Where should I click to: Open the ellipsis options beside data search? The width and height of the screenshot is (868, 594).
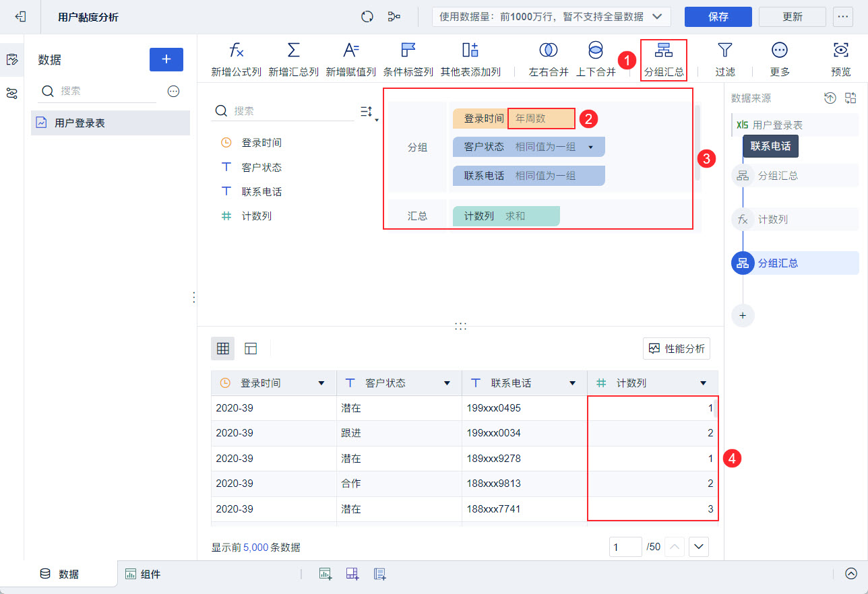tap(173, 91)
